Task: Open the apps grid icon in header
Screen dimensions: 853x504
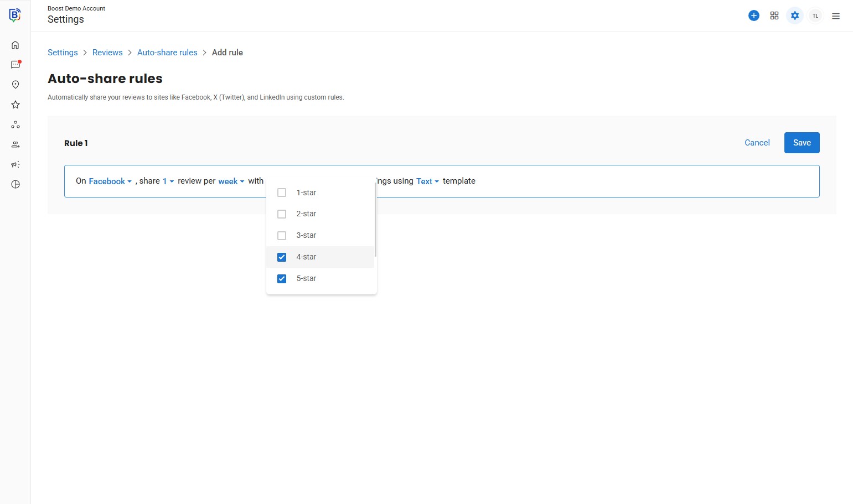Action: click(x=774, y=15)
